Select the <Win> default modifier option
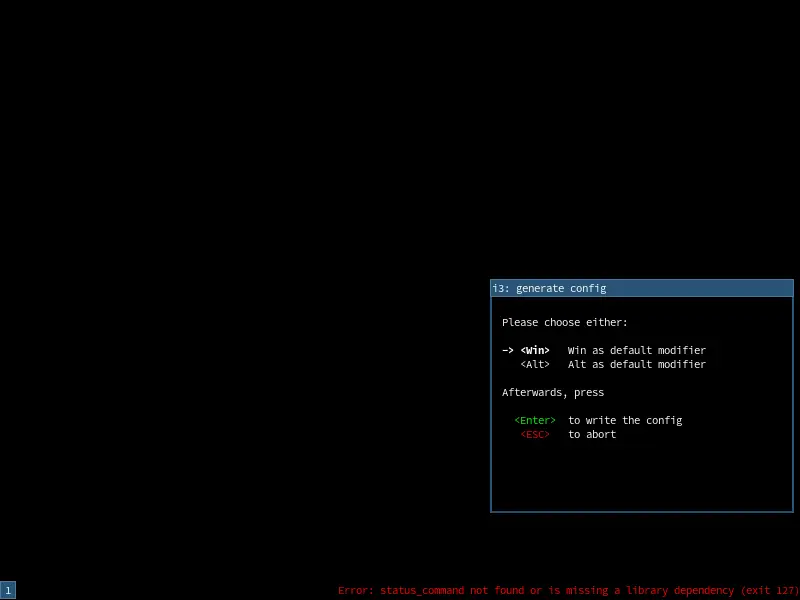Screen dimensions: 800x600 534,350
